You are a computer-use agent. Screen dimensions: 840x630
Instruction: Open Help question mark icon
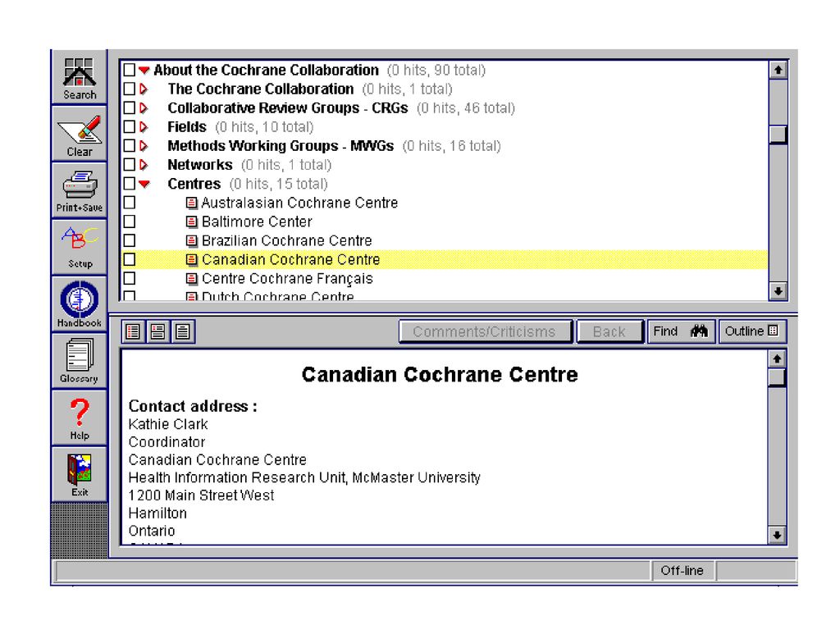point(80,418)
